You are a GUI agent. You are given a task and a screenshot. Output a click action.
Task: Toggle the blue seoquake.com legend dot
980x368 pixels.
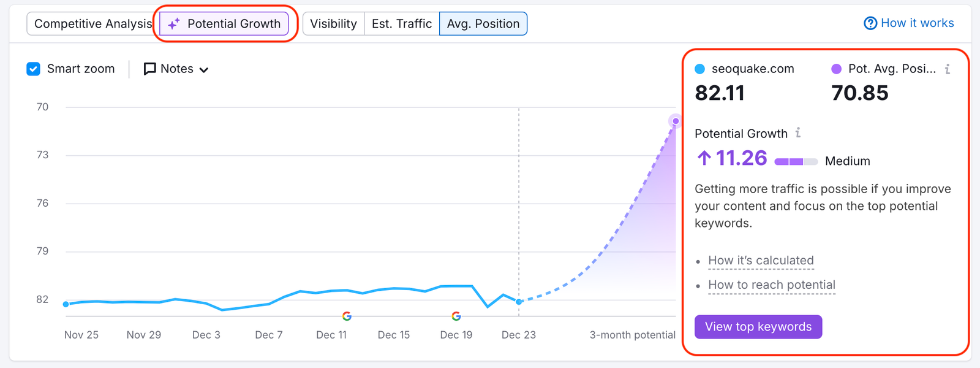[699, 69]
